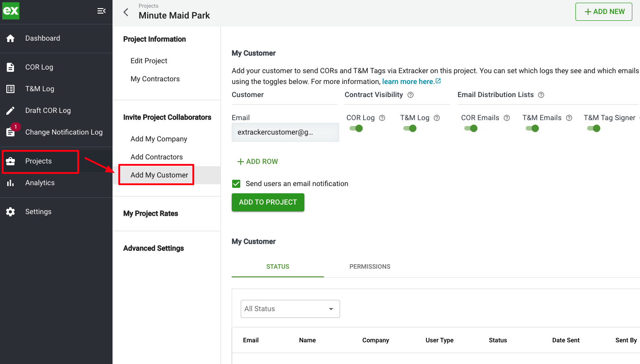Toggle COR Log visibility switch
This screenshot has height=364, width=640.
point(356,128)
